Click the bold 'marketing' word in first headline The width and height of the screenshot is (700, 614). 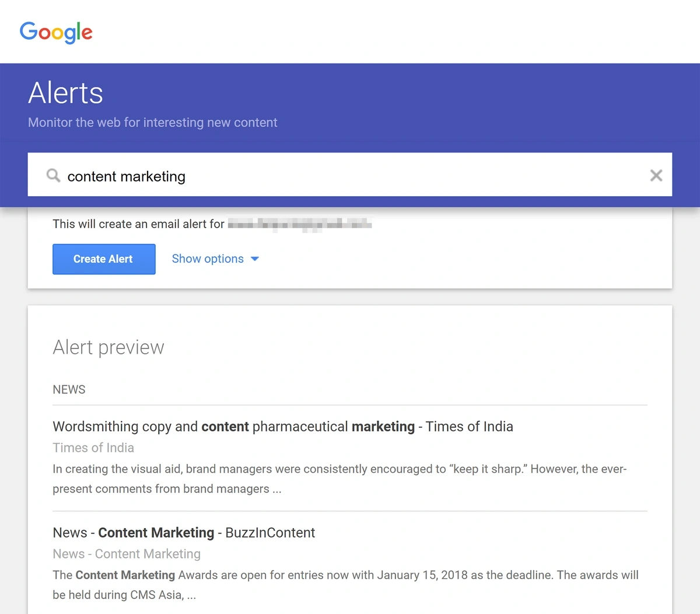(x=383, y=427)
